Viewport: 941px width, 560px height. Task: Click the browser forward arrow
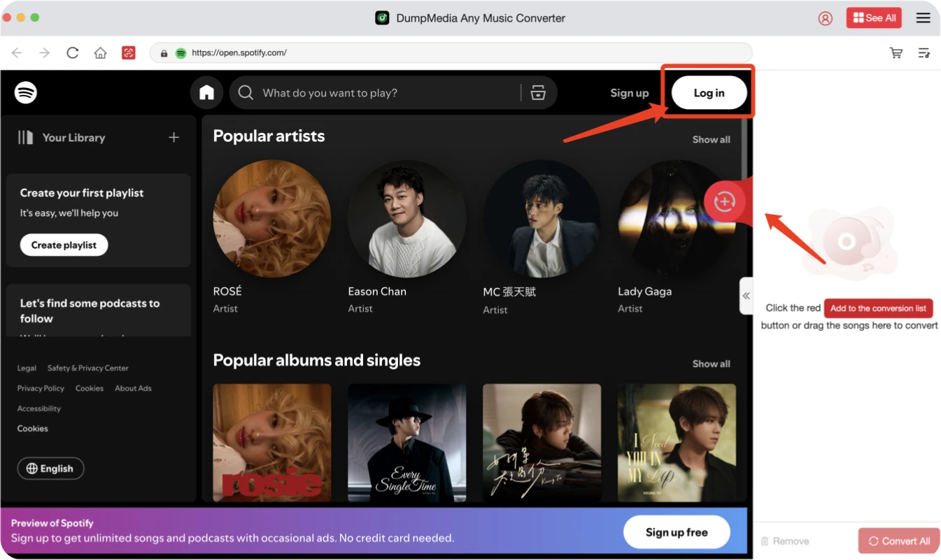[45, 52]
